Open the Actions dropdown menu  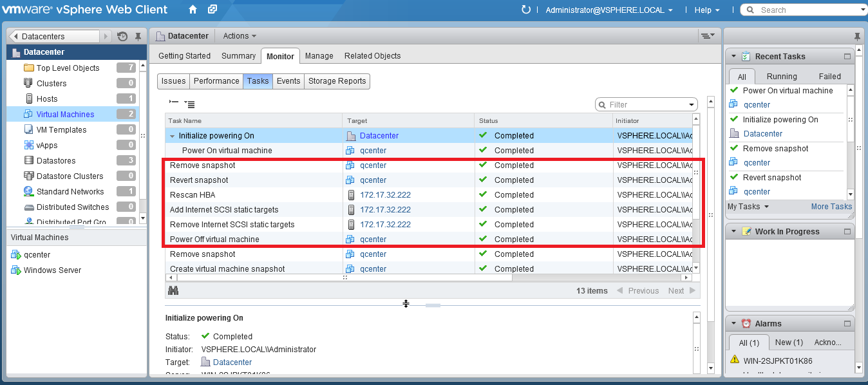240,36
